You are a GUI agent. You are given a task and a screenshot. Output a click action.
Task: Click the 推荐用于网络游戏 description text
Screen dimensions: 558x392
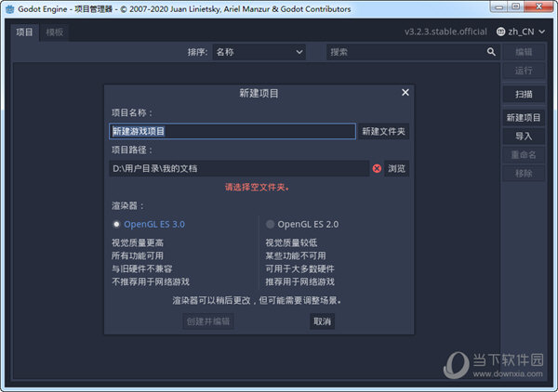point(300,281)
